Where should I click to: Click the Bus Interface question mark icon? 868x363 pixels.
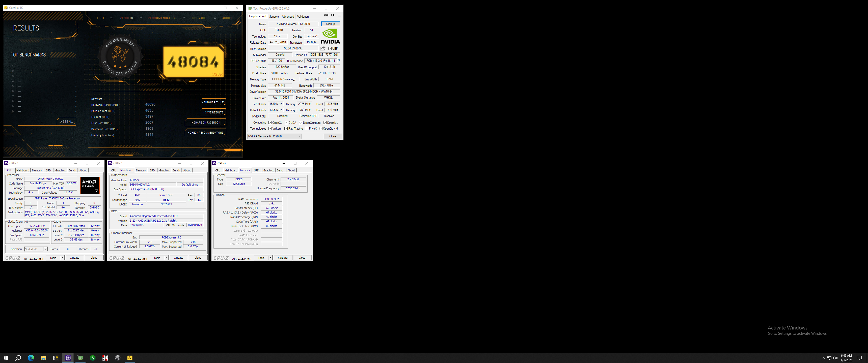point(339,61)
